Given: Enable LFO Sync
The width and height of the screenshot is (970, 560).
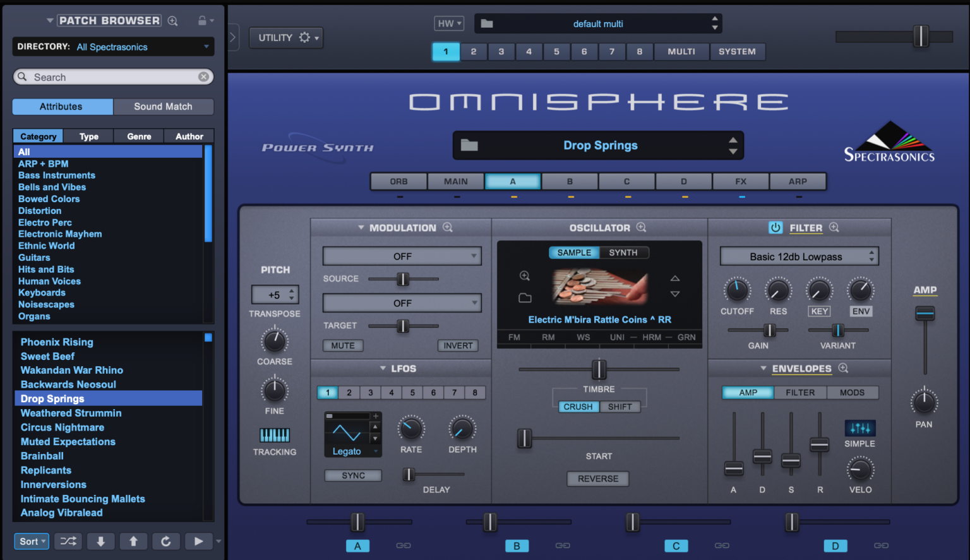Looking at the screenshot, I should [x=353, y=475].
